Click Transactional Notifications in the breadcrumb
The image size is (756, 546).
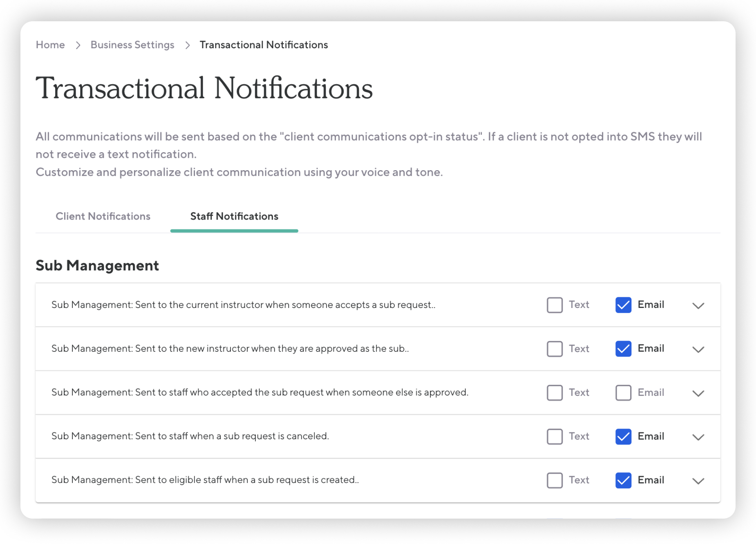264,45
